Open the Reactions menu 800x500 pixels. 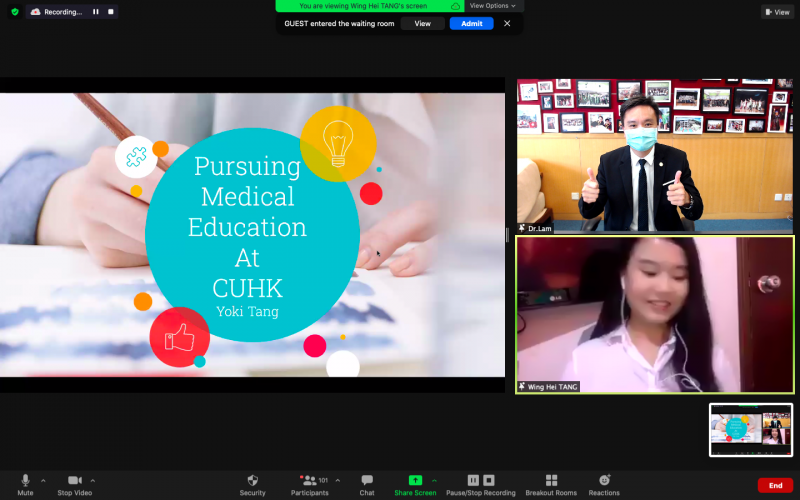[x=604, y=485]
